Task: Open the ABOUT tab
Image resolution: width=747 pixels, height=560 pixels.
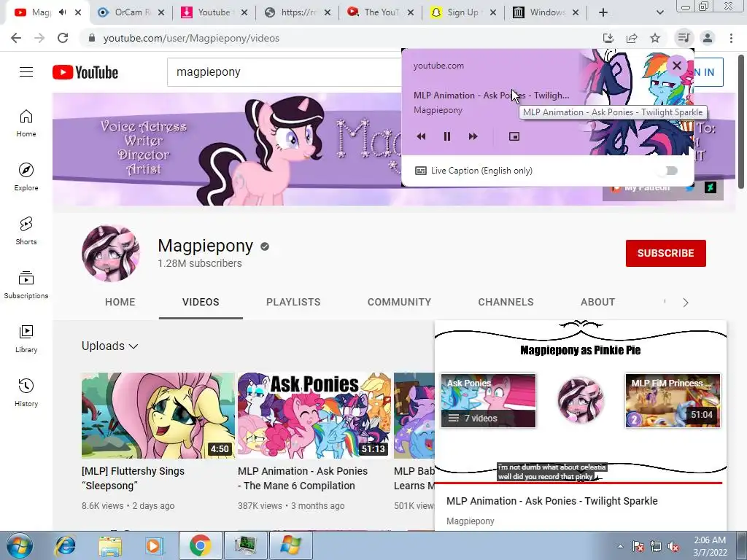Action: [598, 303]
